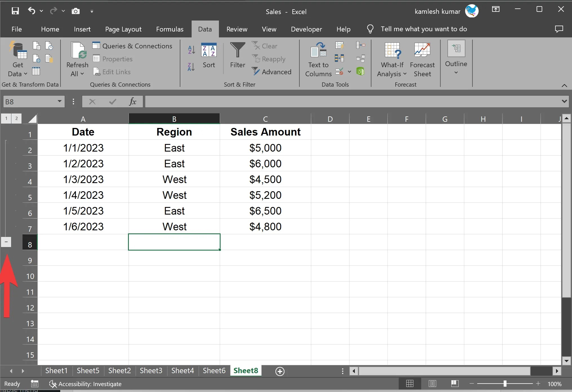Click the Save icon
The height and width of the screenshot is (392, 572).
[x=15, y=11]
